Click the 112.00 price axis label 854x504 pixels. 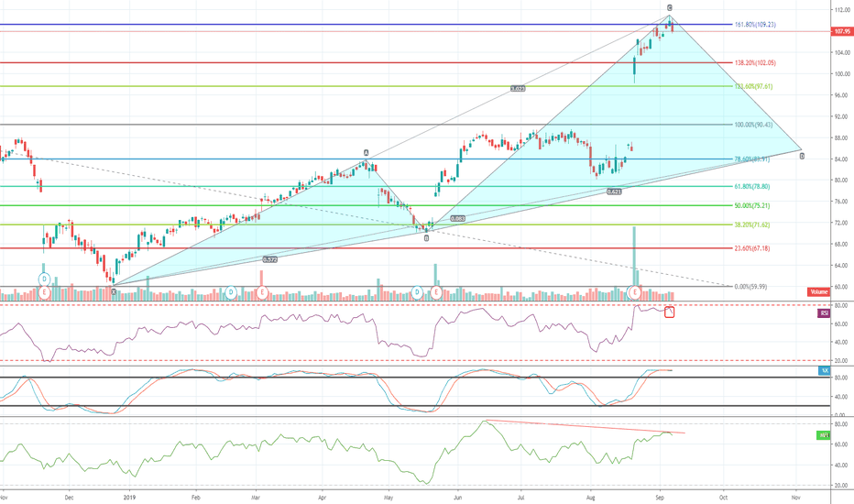(842, 10)
